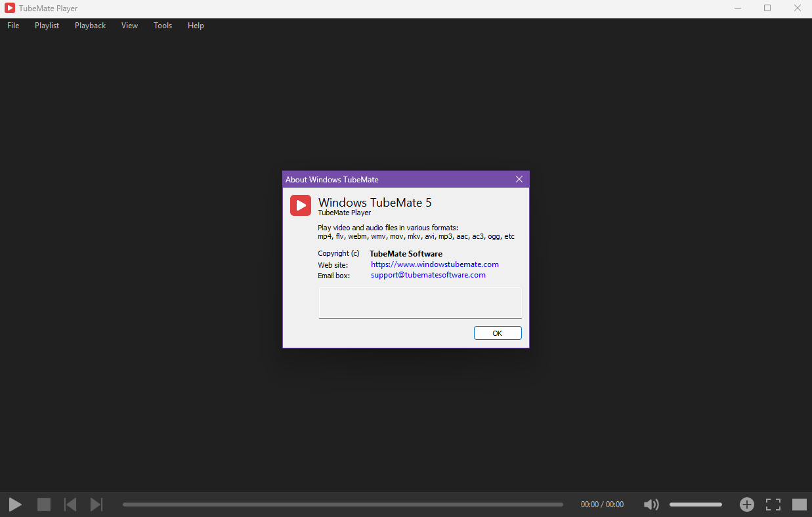812x517 pixels.
Task: Click the 'Web site:' label
Action: 333,264
